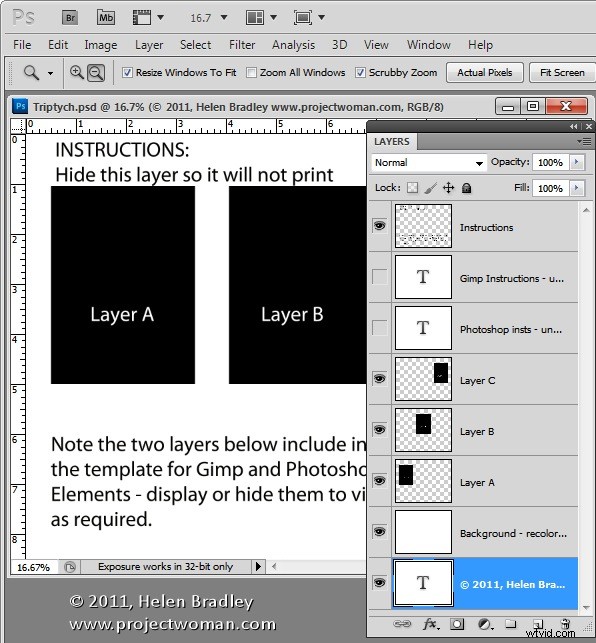Screen dimensions: 596x643
Task: Open the Layers panel options menu
Action: click(x=584, y=141)
